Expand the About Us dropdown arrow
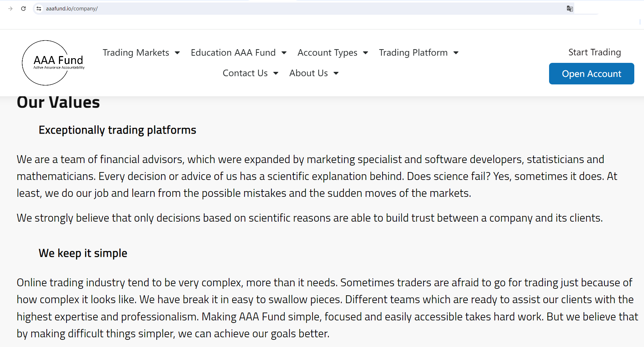Image resolution: width=644 pixels, height=347 pixels. [336, 74]
